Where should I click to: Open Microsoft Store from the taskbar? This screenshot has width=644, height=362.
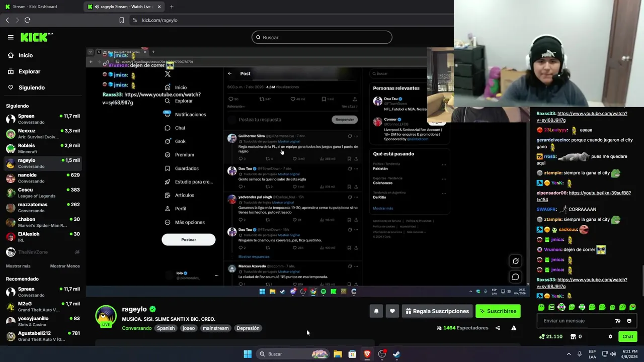click(x=352, y=354)
